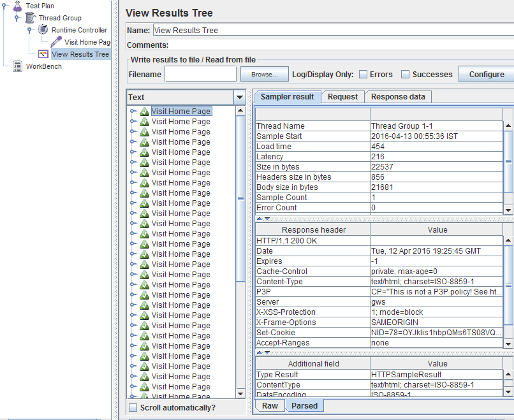
Task: Select Thread Group in the tree
Action: click(x=60, y=18)
